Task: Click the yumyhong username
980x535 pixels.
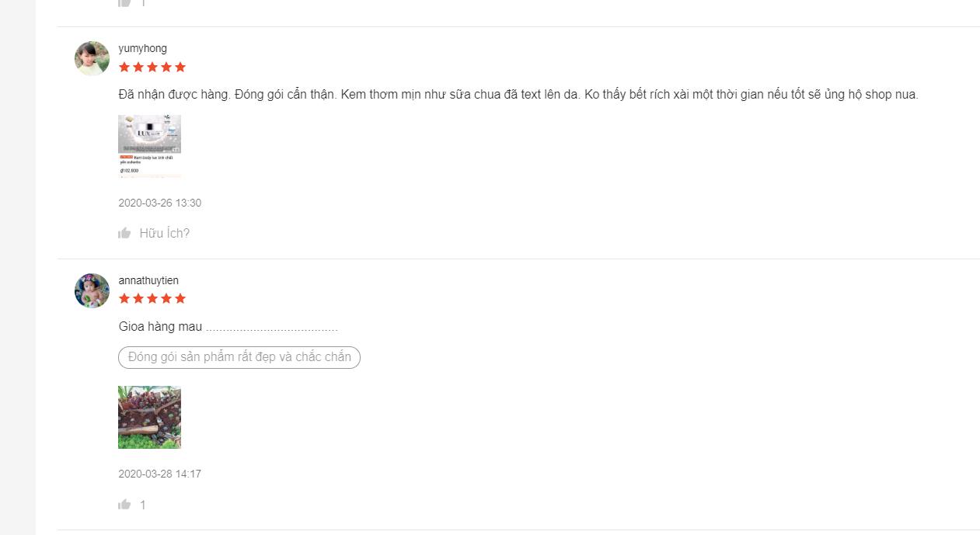Action: pyautogui.click(x=142, y=48)
